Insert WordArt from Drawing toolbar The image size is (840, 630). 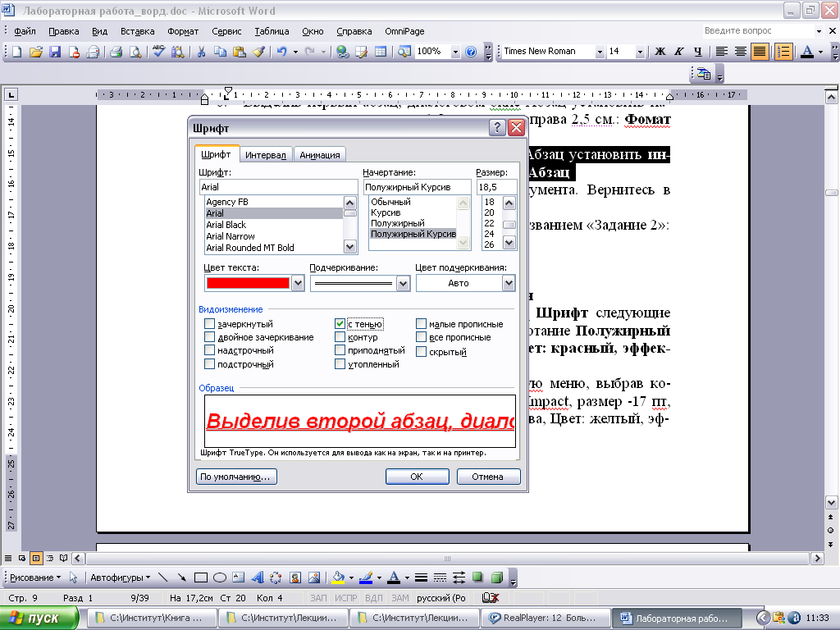coord(258,577)
